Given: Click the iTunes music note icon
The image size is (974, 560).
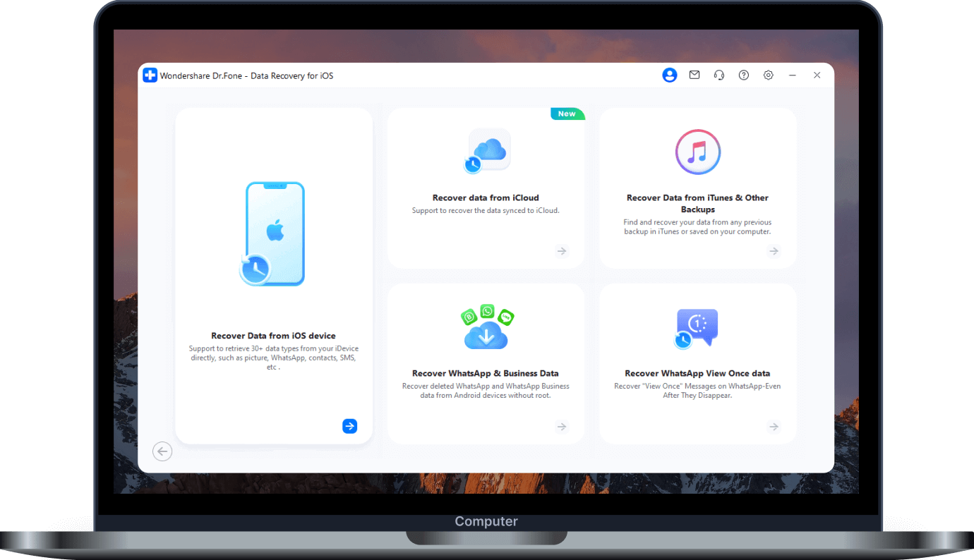Looking at the screenshot, I should (x=697, y=152).
